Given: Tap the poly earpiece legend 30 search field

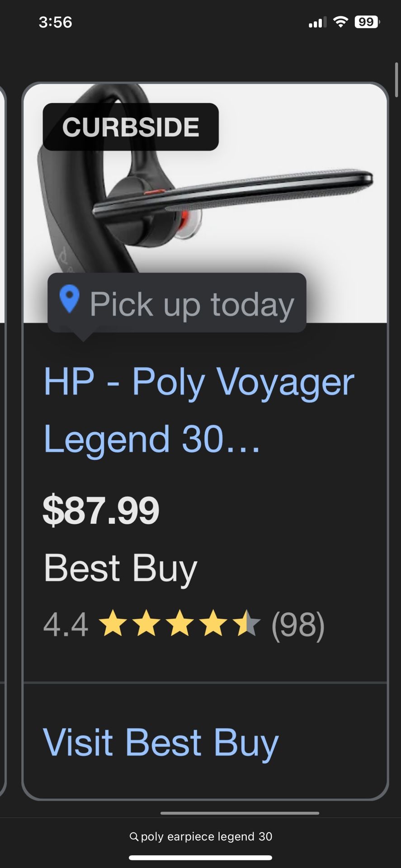Looking at the screenshot, I should tap(206, 837).
